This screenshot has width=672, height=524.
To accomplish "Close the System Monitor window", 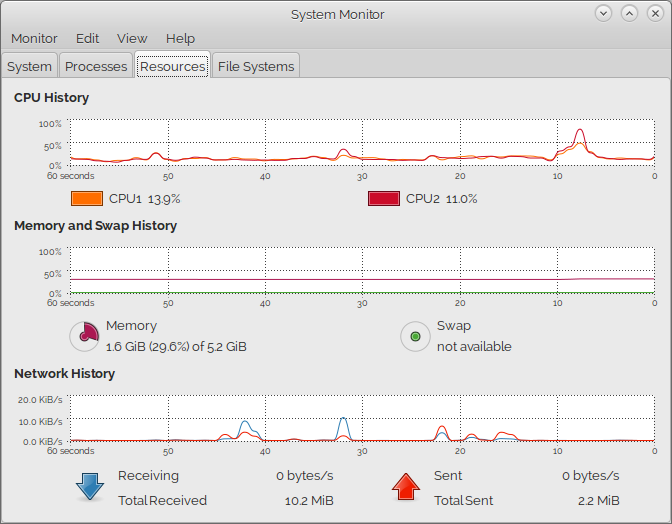I will pos(655,13).
